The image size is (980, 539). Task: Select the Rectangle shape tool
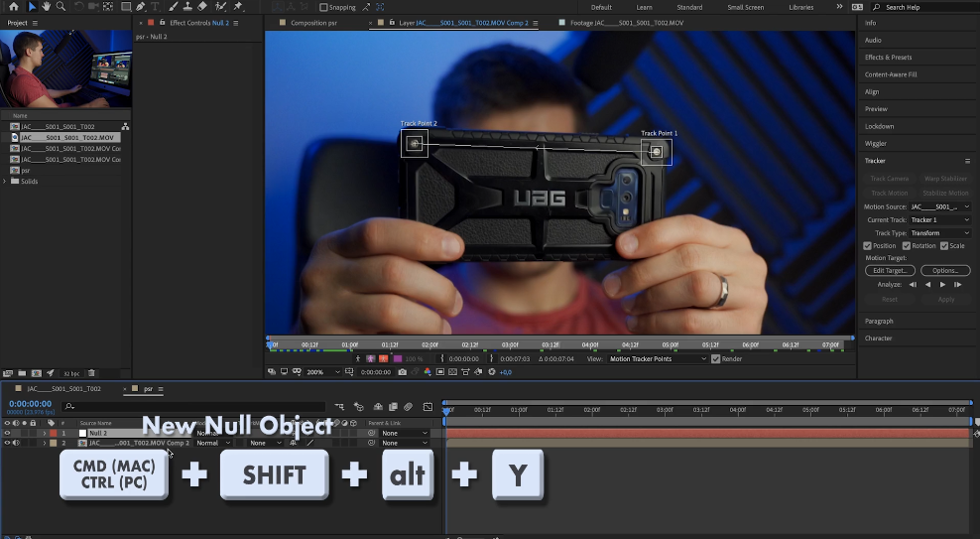click(x=126, y=6)
